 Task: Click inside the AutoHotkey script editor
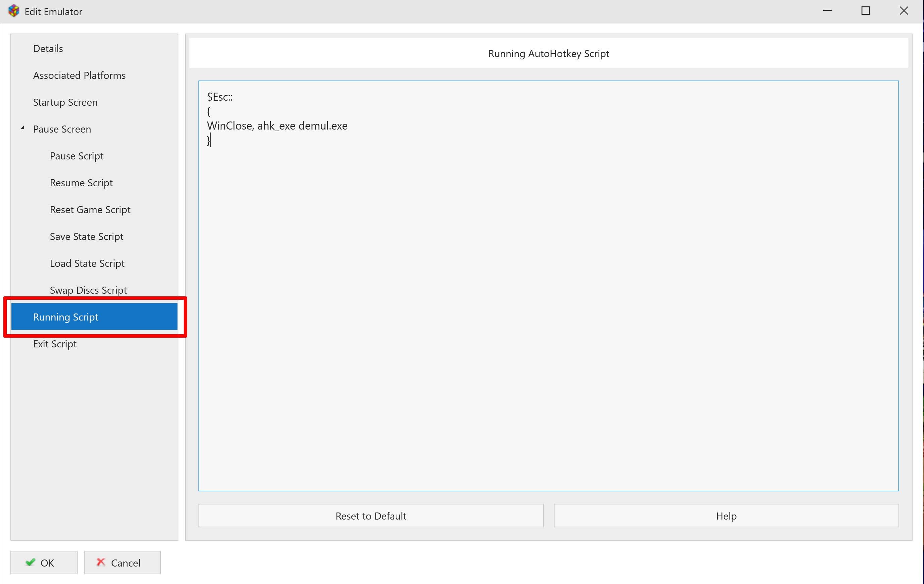pos(548,286)
